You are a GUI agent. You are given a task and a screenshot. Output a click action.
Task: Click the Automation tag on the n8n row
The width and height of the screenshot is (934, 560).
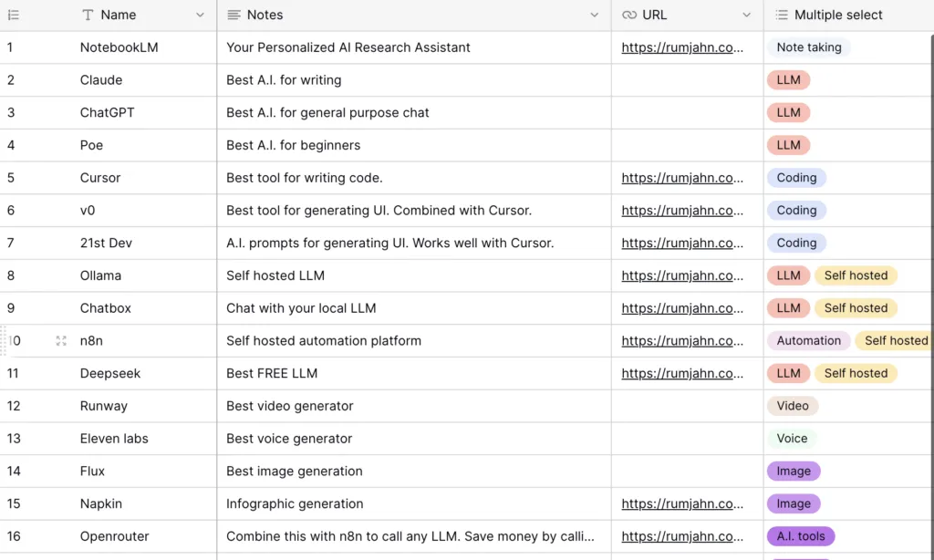click(x=808, y=341)
